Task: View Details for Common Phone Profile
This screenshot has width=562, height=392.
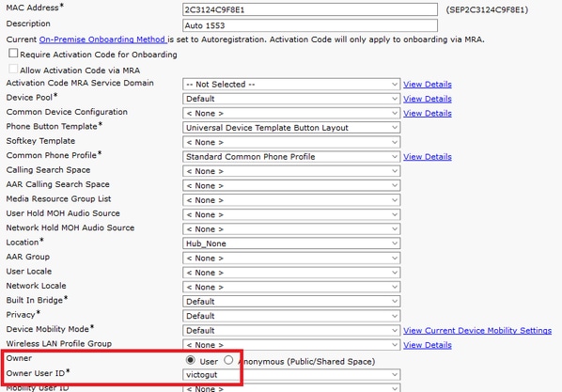Action: (x=428, y=157)
